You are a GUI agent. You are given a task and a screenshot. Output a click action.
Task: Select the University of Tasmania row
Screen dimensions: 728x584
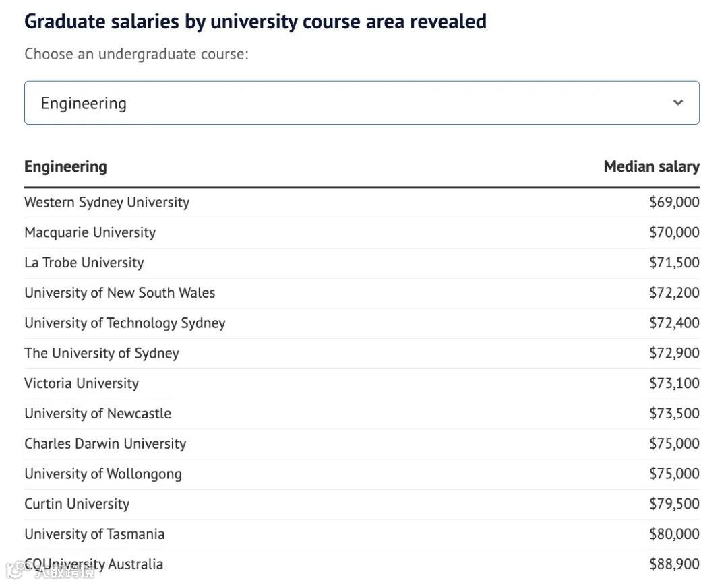point(94,534)
